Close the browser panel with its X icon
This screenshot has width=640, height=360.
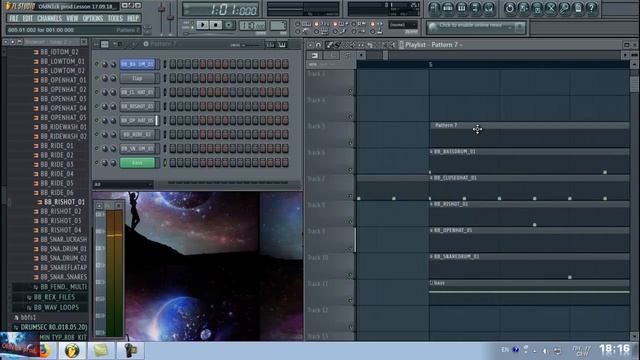(x=84, y=42)
